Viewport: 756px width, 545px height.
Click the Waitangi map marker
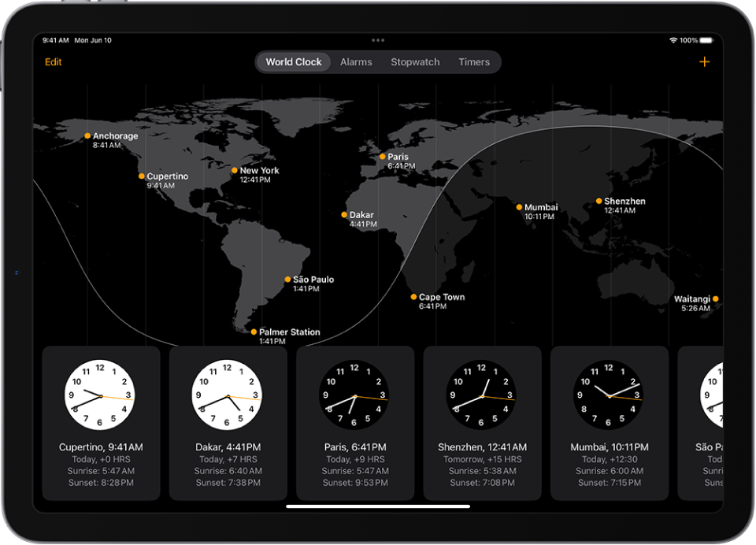[715, 298]
